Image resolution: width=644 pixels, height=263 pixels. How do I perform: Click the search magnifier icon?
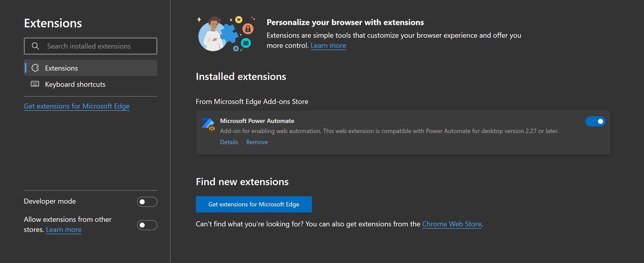pos(36,46)
